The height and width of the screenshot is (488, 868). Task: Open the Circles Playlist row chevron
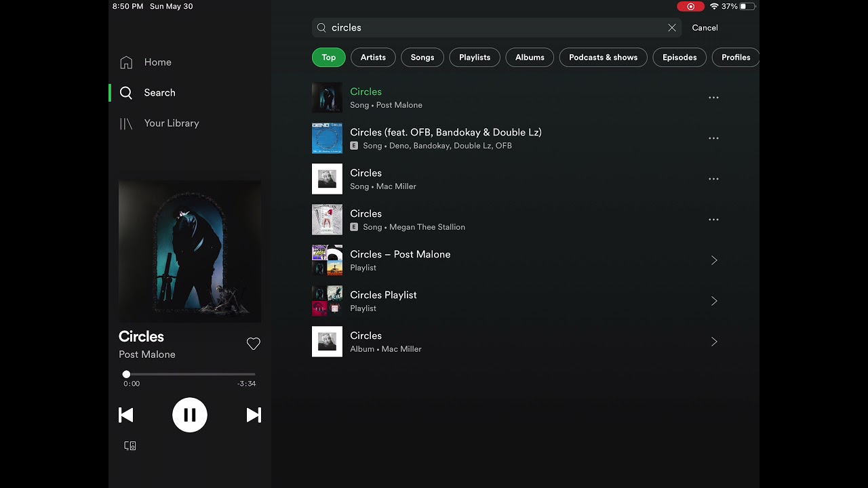pyautogui.click(x=714, y=301)
